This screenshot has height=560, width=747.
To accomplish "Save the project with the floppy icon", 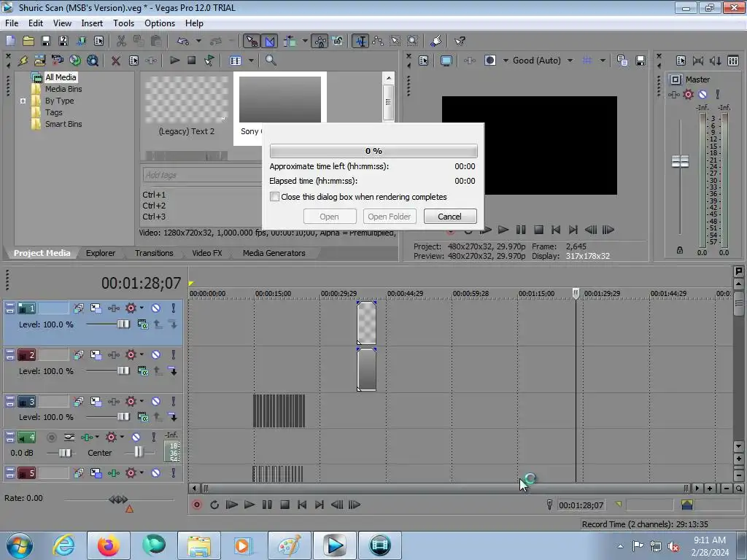I will 46,41.
